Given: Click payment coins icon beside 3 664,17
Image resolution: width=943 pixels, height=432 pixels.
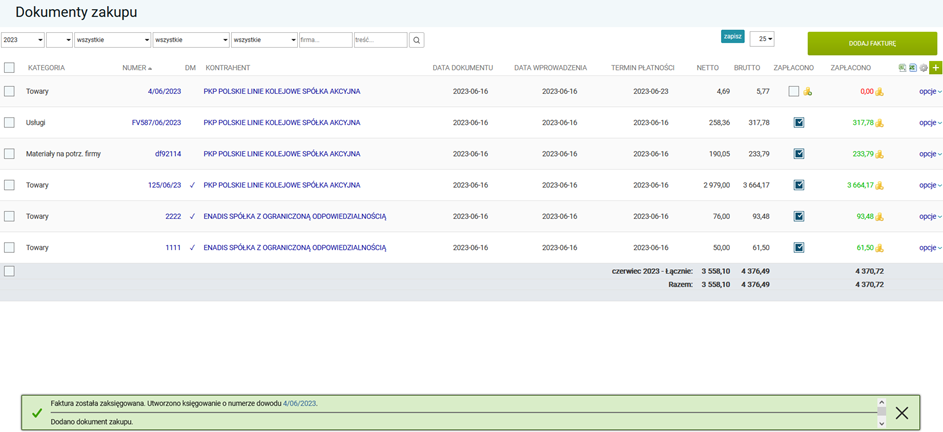Looking at the screenshot, I should 880,185.
